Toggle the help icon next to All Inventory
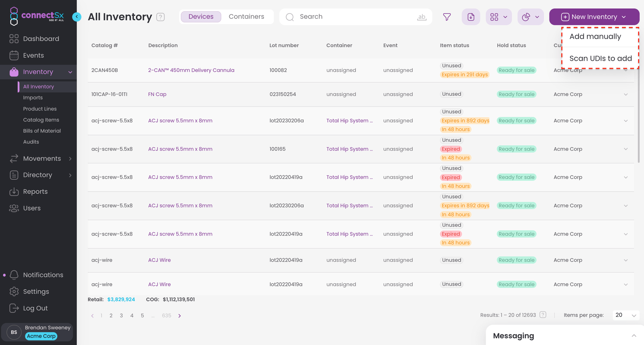Screen dimensions: 644x345 click(x=160, y=17)
